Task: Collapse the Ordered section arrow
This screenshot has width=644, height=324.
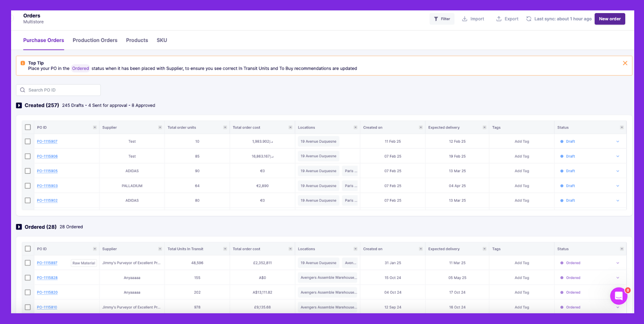Action: [19, 227]
